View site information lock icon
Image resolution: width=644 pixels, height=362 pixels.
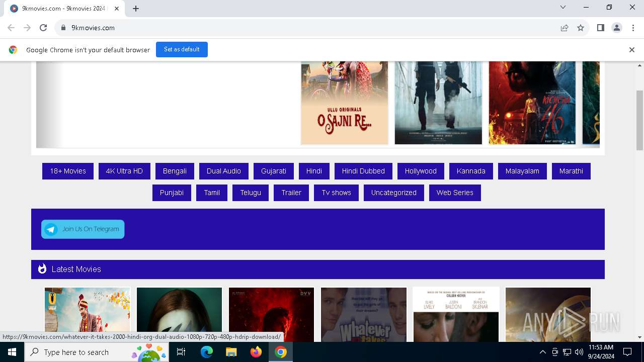pos(63,28)
